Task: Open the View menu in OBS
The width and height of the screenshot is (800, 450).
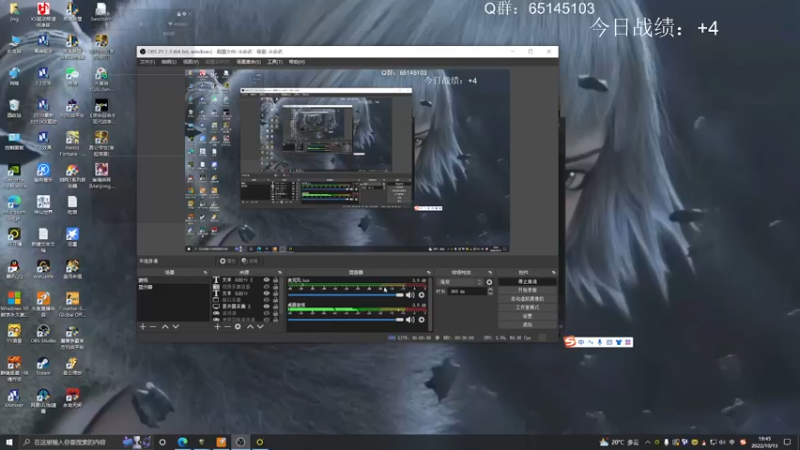Action: 191,62
